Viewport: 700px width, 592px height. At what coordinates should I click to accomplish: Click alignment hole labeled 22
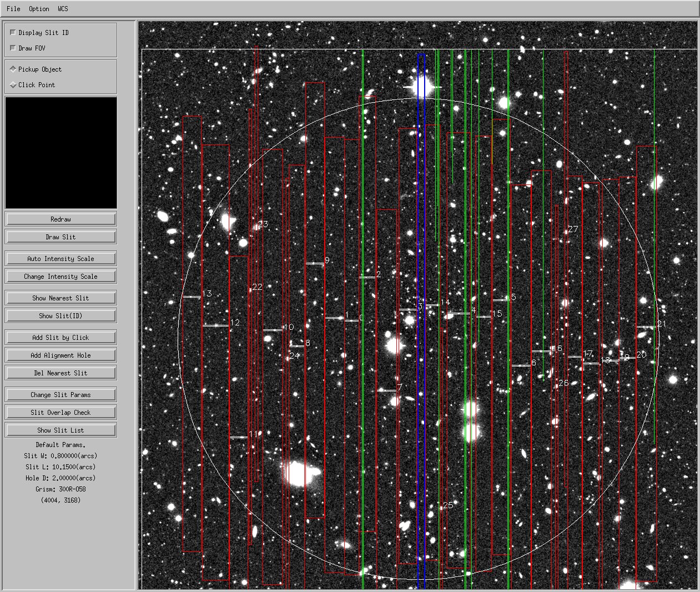[x=250, y=290]
